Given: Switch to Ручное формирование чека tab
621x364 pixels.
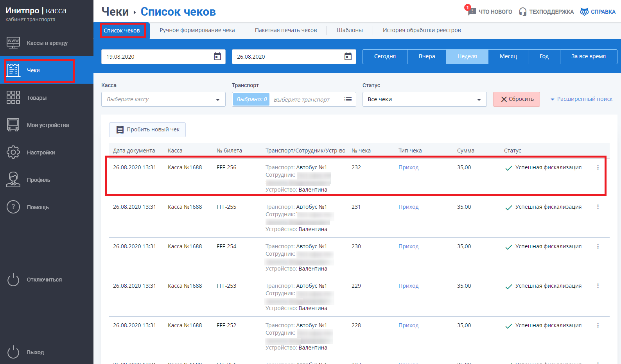Looking at the screenshot, I should [197, 30].
